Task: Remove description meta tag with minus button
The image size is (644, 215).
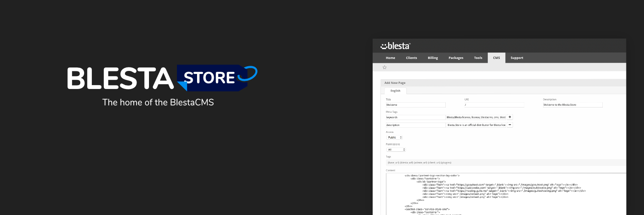Action: 510,125
